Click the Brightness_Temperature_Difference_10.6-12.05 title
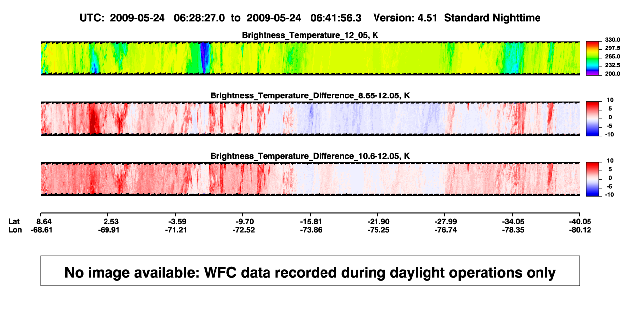Screen dimensions: 644x330 click(x=310, y=156)
